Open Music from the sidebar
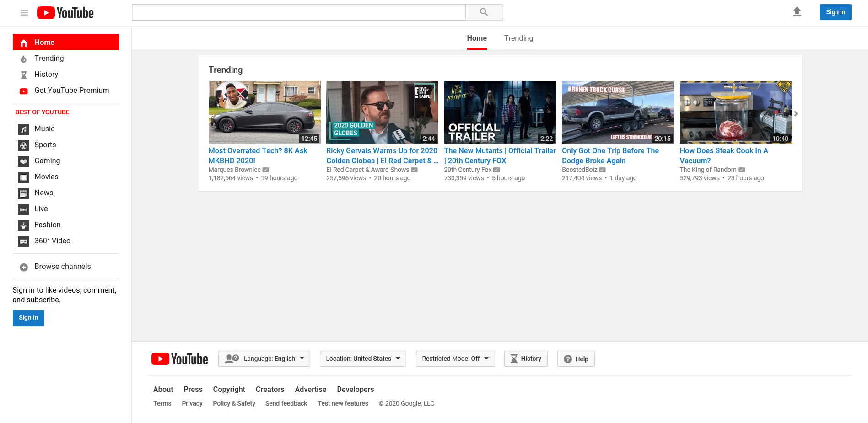Screen dimensions: 868x423 coord(44,129)
